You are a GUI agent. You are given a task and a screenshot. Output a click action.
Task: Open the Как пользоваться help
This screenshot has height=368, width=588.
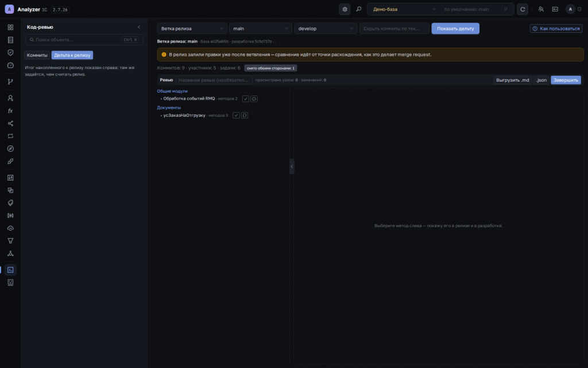click(556, 29)
